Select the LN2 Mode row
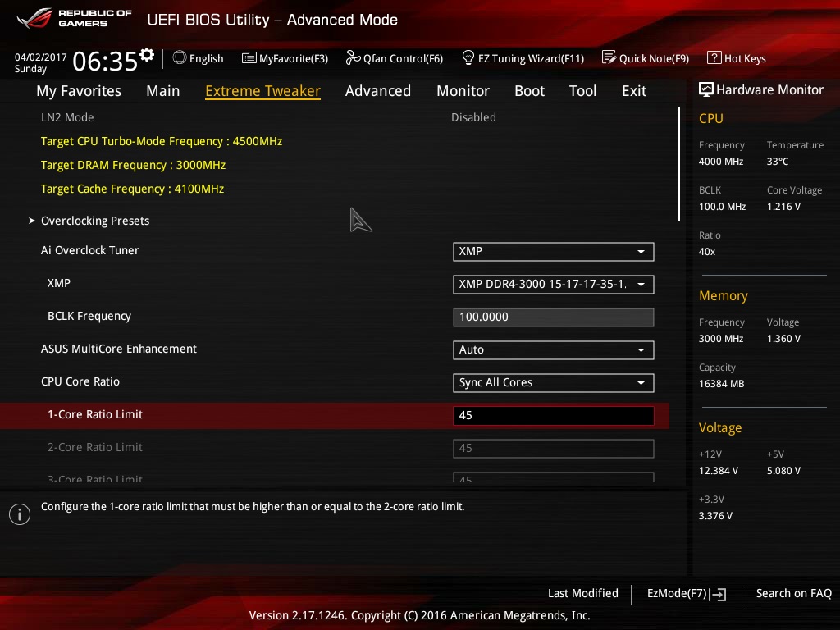This screenshot has width=840, height=630. point(335,117)
